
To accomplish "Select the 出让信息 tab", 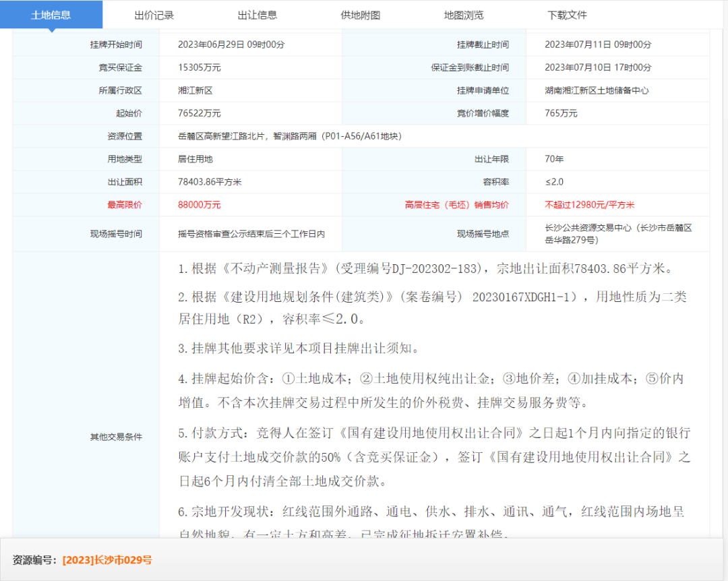I will (x=257, y=15).
